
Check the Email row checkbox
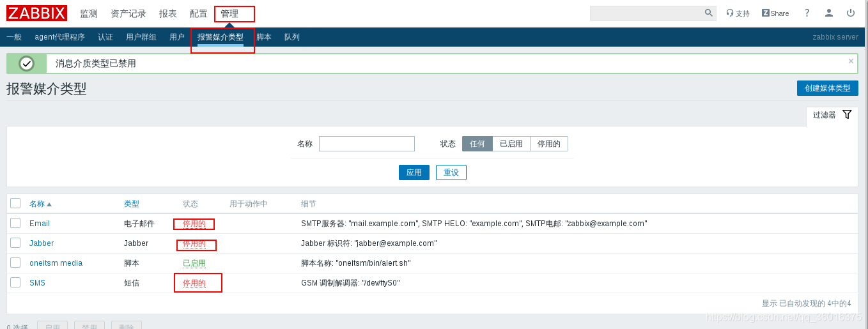pos(15,223)
